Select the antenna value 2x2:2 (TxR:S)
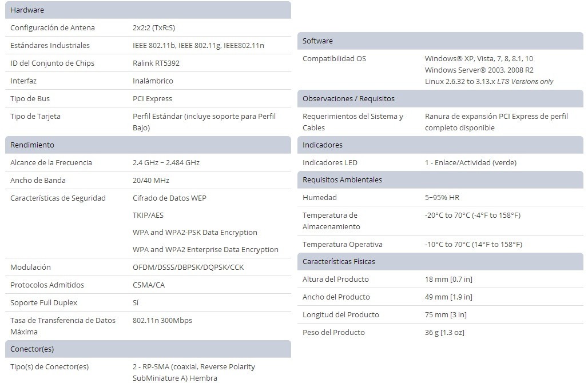 [x=154, y=28]
